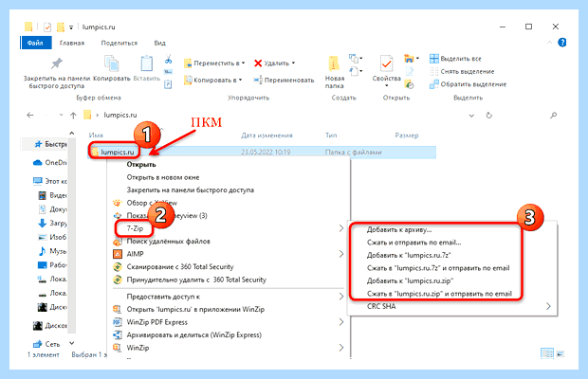Expand the Delete dropdown arrow
588x379 pixels.
tap(293, 63)
